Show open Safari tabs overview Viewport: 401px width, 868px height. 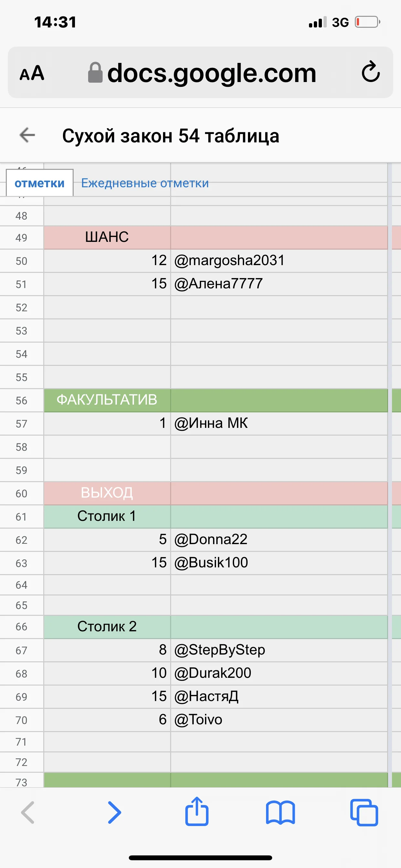click(x=364, y=812)
